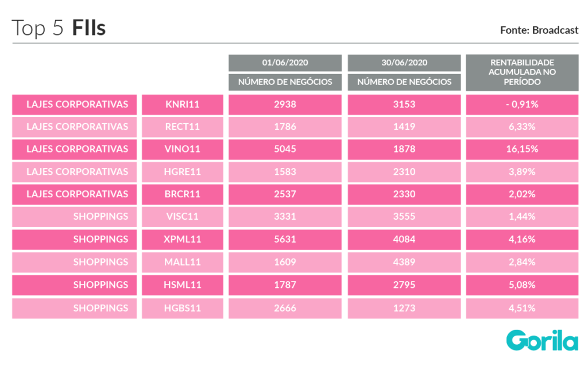The width and height of the screenshot is (588, 366).
Task: Click the Fonte: Broadcast label
Action: [x=539, y=30]
